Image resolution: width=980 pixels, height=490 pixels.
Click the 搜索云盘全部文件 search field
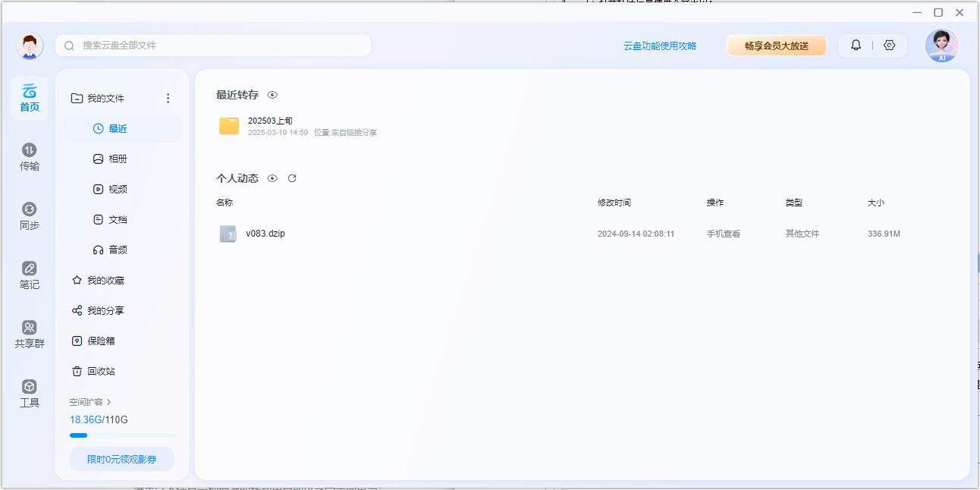(220, 46)
